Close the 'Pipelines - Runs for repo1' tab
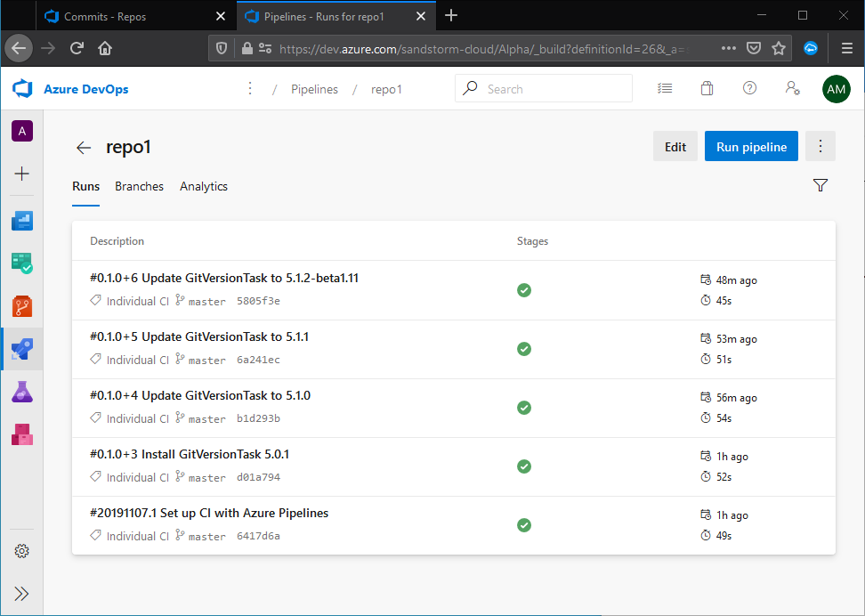This screenshot has height=616, width=865. (420, 17)
